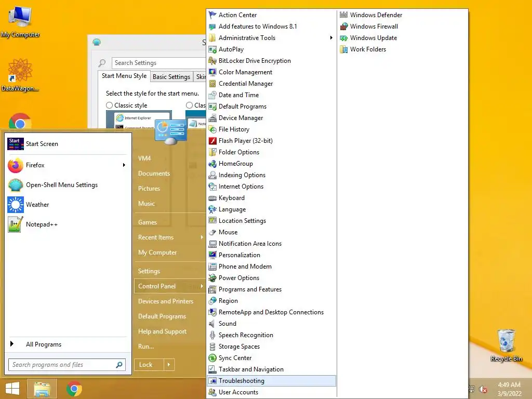Open the Power Options icon
The image size is (532, 399).
(212, 278)
